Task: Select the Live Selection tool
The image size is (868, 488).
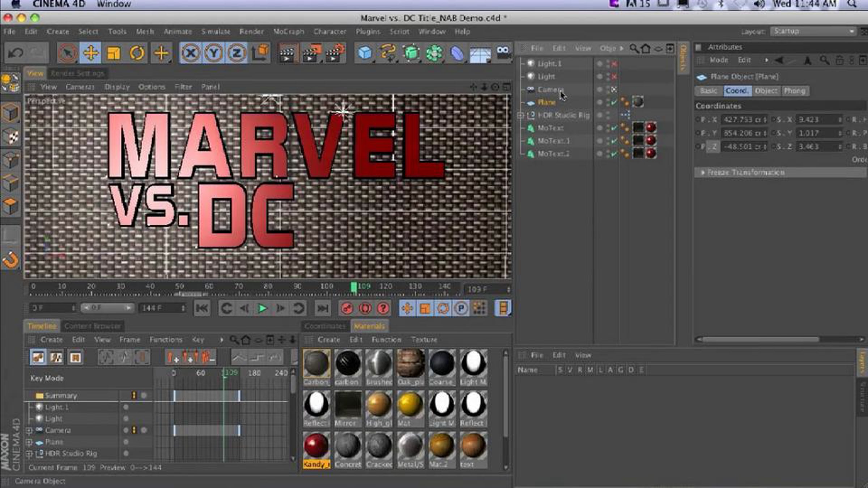Action: [x=68, y=53]
